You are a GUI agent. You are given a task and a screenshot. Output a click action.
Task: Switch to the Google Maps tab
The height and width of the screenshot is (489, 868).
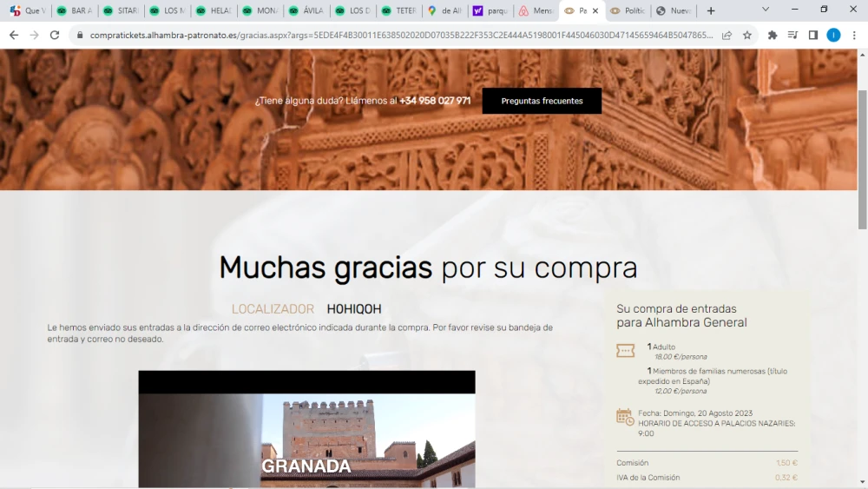coord(444,10)
